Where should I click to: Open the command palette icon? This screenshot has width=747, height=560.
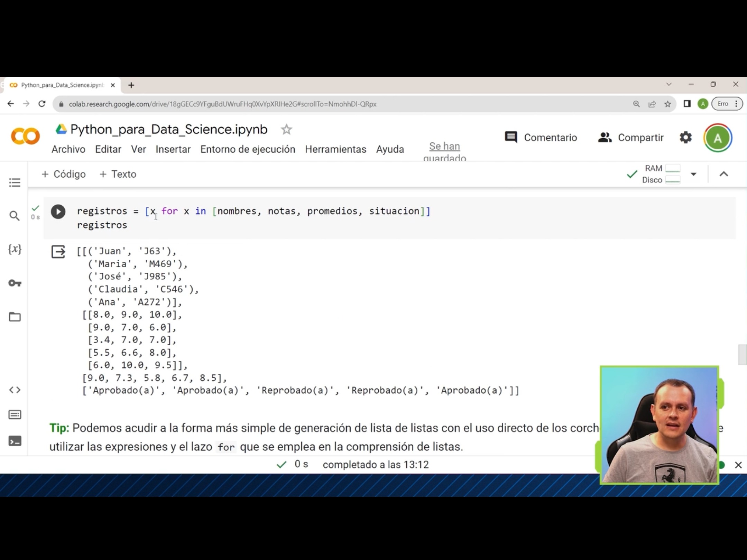pyautogui.click(x=15, y=415)
